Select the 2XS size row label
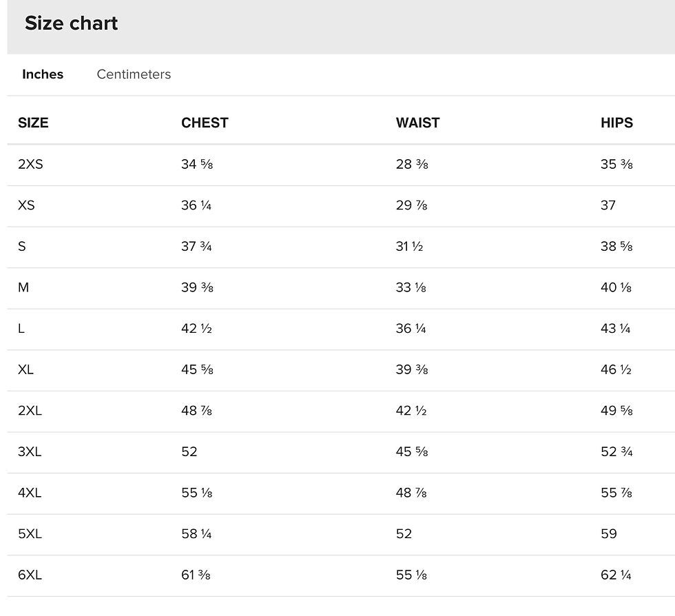 pos(30,164)
